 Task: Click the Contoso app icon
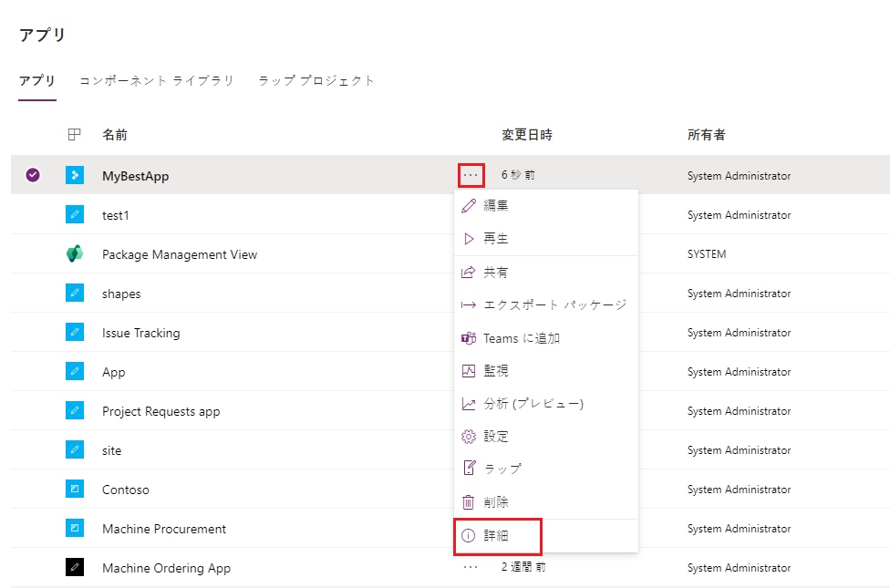(x=75, y=489)
